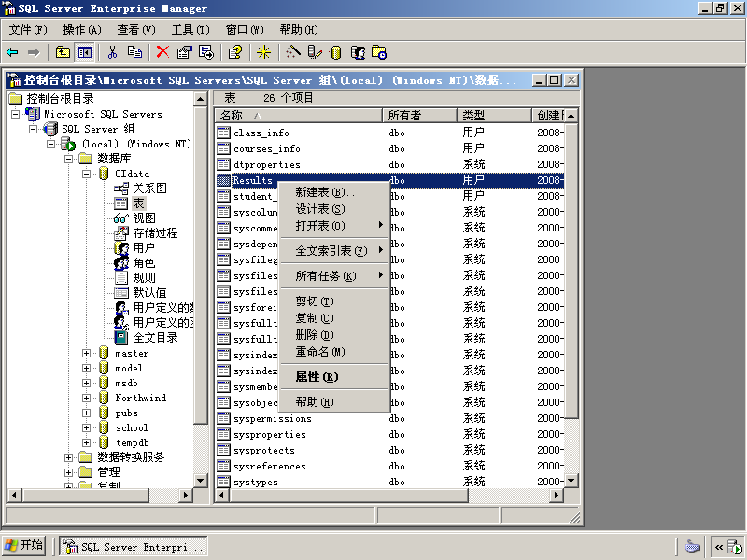747x560 pixels.
Task: Click the New database cylinder icon
Action: coord(336,52)
